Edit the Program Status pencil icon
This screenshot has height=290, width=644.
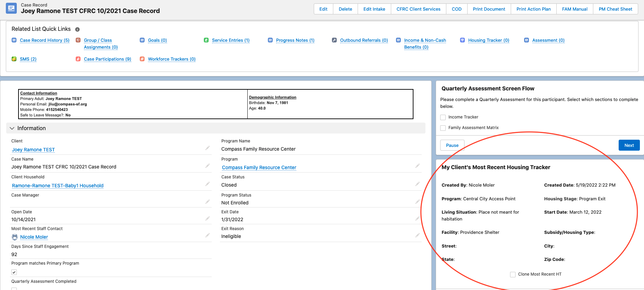click(418, 202)
